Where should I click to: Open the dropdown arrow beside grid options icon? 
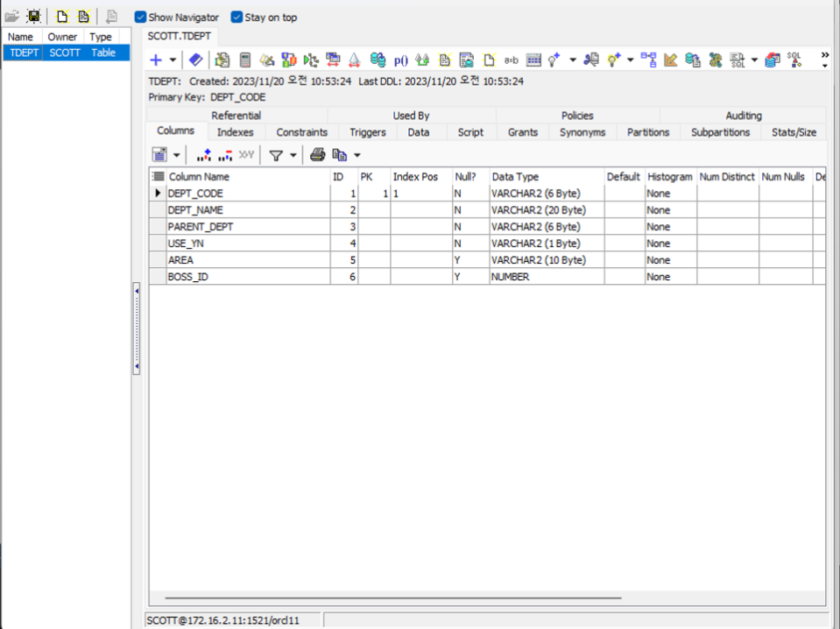176,155
